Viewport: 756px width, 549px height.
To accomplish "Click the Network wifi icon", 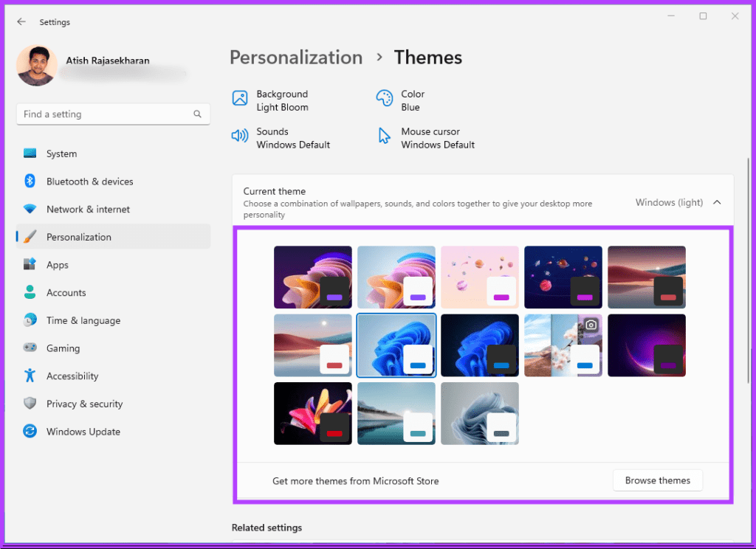I will 30,209.
